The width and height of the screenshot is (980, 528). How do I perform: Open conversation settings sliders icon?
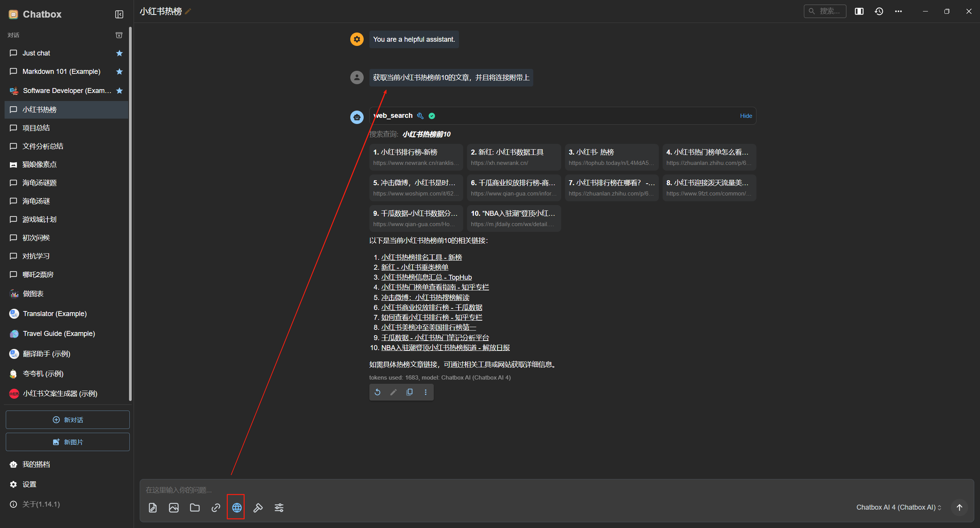pyautogui.click(x=279, y=508)
